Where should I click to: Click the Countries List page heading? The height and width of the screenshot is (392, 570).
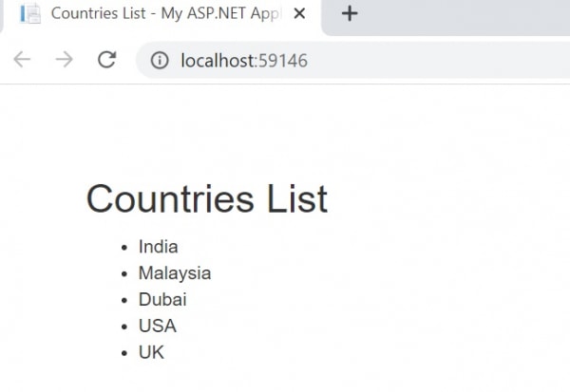click(206, 199)
